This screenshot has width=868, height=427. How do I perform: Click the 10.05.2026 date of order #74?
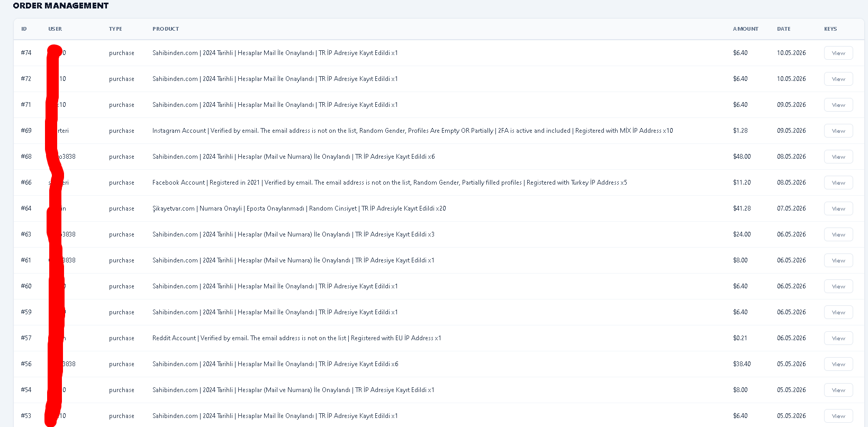(x=791, y=53)
